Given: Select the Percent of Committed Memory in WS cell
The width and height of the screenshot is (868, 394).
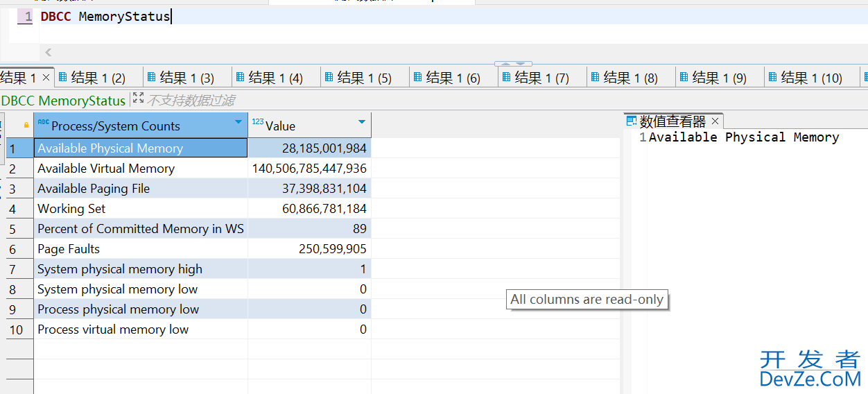Looking at the screenshot, I should [141, 228].
